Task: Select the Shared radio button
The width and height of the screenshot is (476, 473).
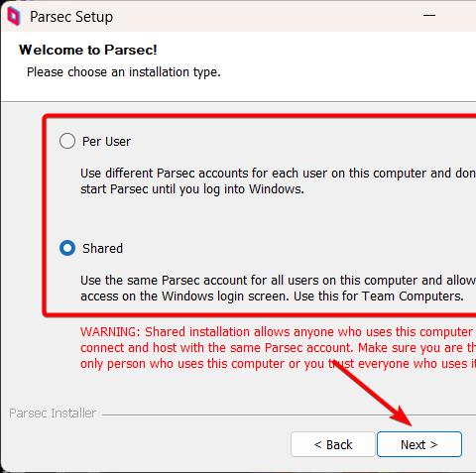Action: pyautogui.click(x=67, y=248)
